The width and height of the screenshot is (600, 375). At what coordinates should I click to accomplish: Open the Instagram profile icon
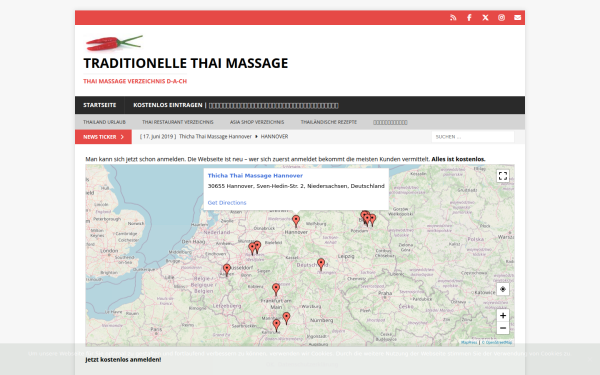[x=501, y=18]
